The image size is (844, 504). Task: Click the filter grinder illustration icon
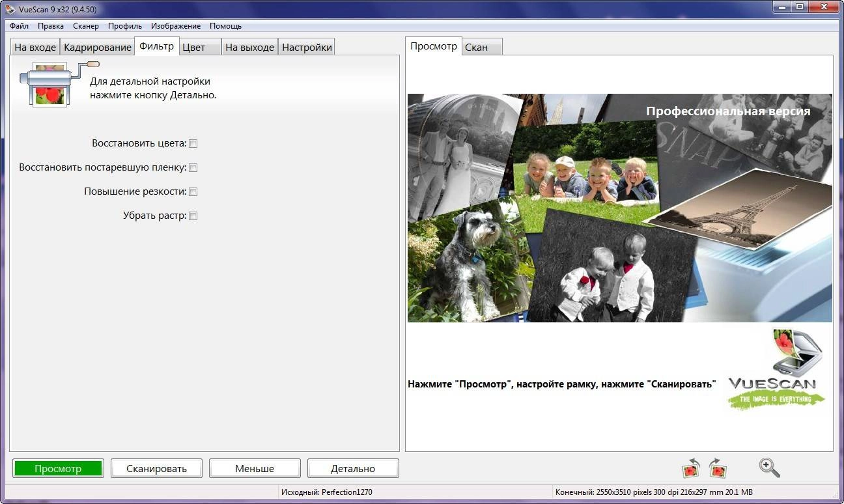58,83
